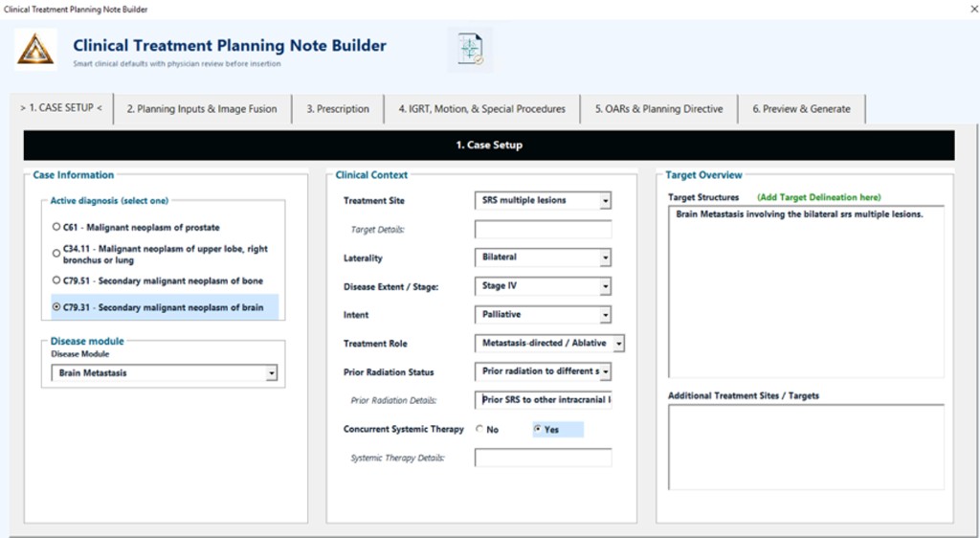Click the 'Disease module' group heading
The height and width of the screenshot is (538, 980).
(87, 341)
